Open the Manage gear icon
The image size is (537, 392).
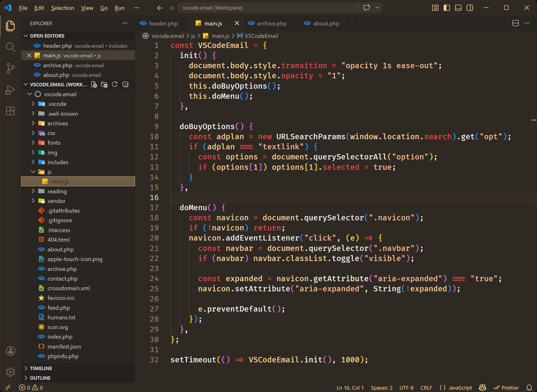point(10,372)
